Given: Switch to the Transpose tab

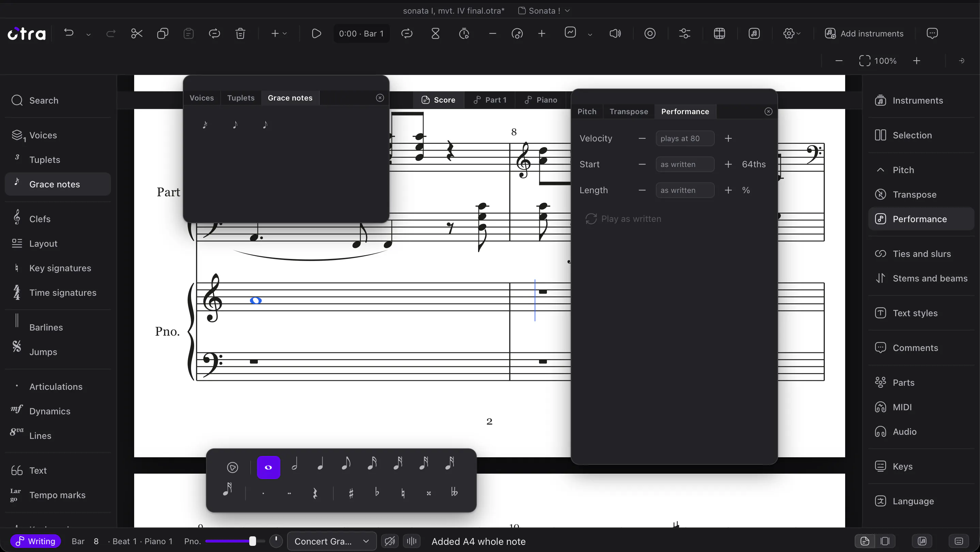Looking at the screenshot, I should click(629, 111).
